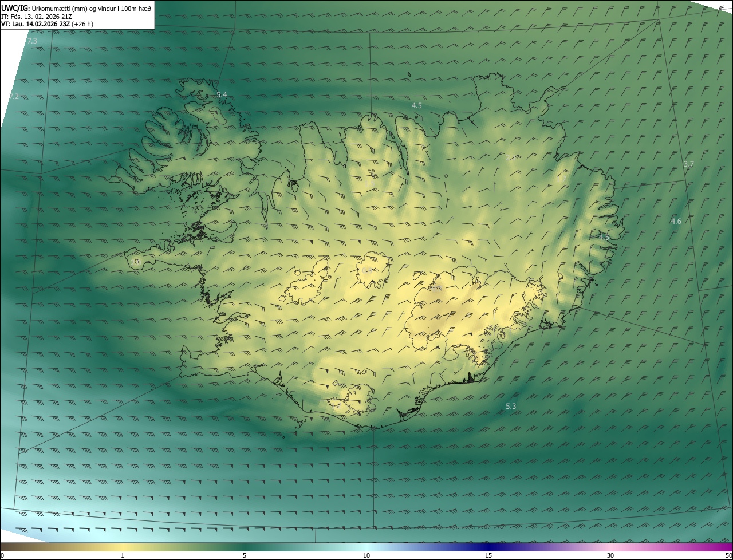Image resolution: width=733 pixels, height=560 pixels.
Task: Click the 10 tick on the color scale
Action: coord(366,555)
